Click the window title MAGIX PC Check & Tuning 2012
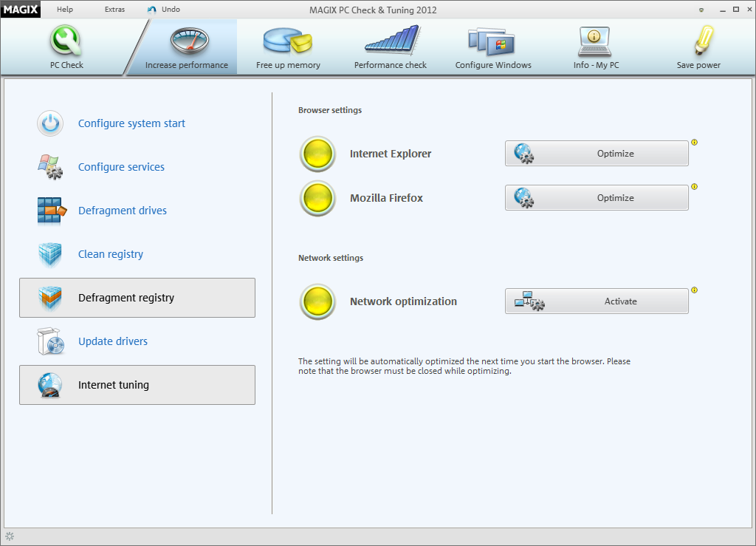 click(x=373, y=10)
